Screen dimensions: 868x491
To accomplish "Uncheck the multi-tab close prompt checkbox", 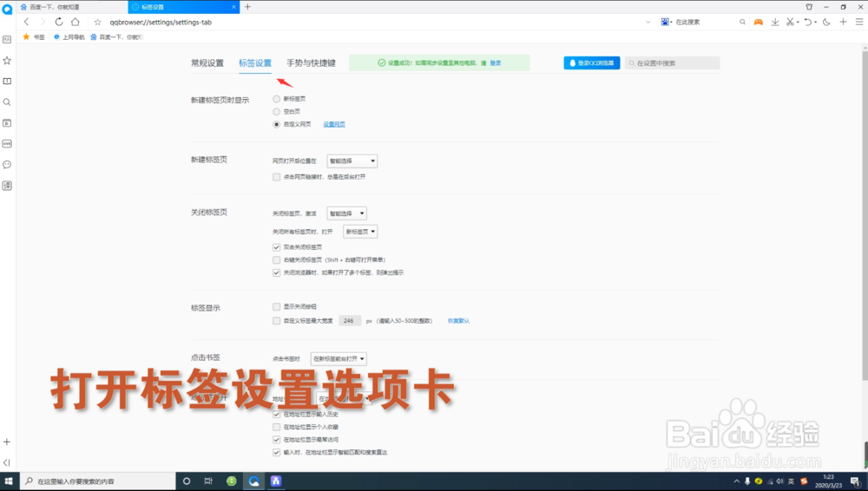I will coord(276,272).
